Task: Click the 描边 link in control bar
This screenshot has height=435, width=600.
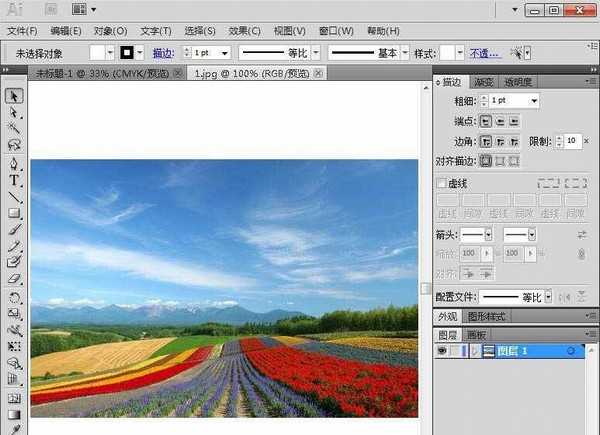Action: 163,53
